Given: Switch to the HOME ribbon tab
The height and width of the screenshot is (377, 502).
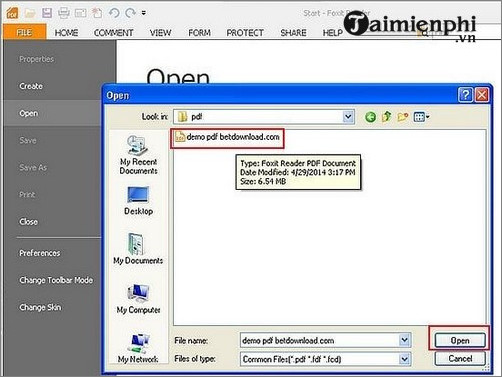Looking at the screenshot, I should pyautogui.click(x=66, y=33).
